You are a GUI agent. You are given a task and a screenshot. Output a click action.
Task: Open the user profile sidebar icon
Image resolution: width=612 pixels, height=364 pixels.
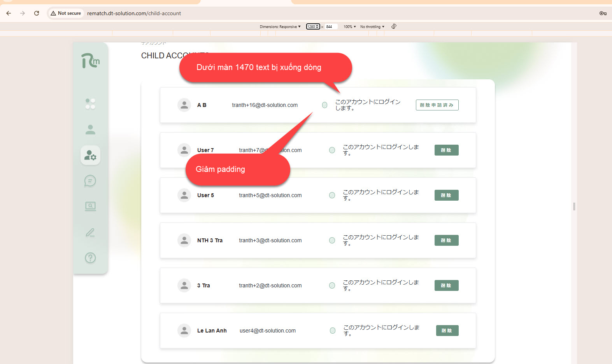tap(90, 129)
